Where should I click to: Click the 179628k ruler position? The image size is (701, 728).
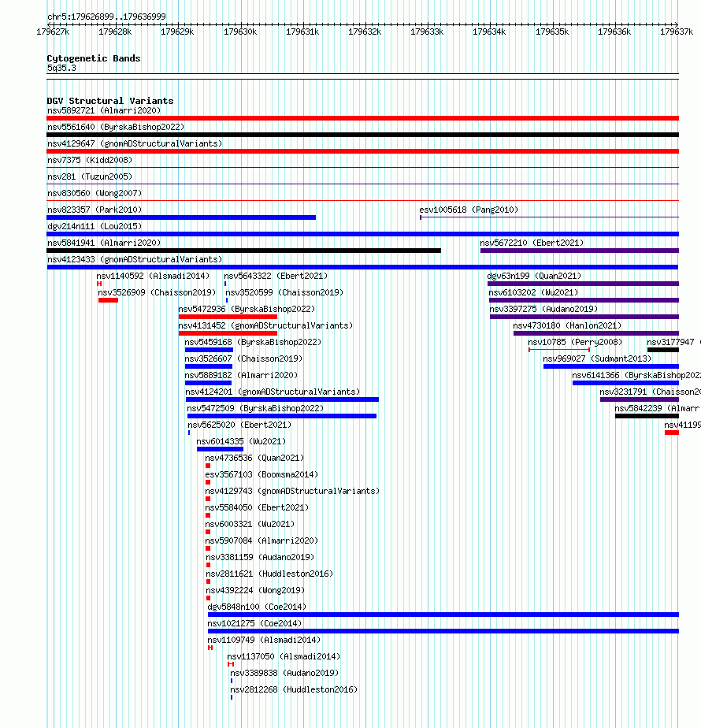point(115,32)
